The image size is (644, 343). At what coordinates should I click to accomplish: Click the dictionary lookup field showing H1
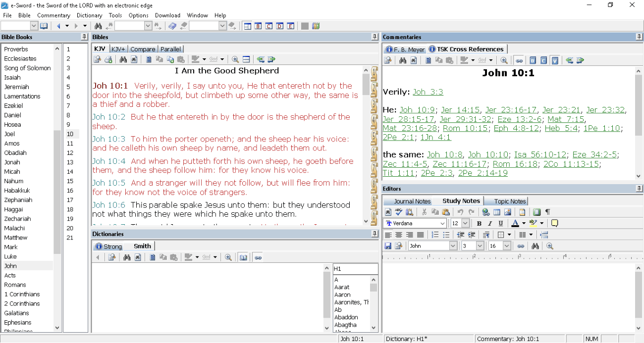tap(355, 269)
